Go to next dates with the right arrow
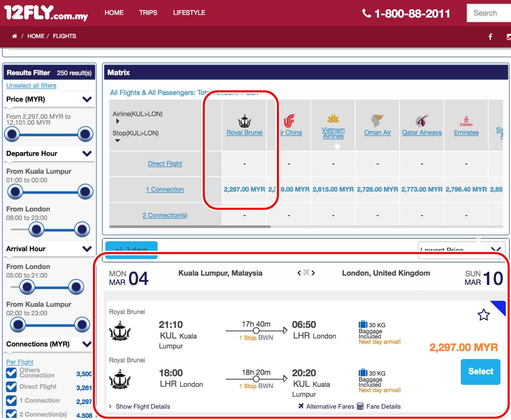Screen dimensions: 511x420 coord(313,273)
